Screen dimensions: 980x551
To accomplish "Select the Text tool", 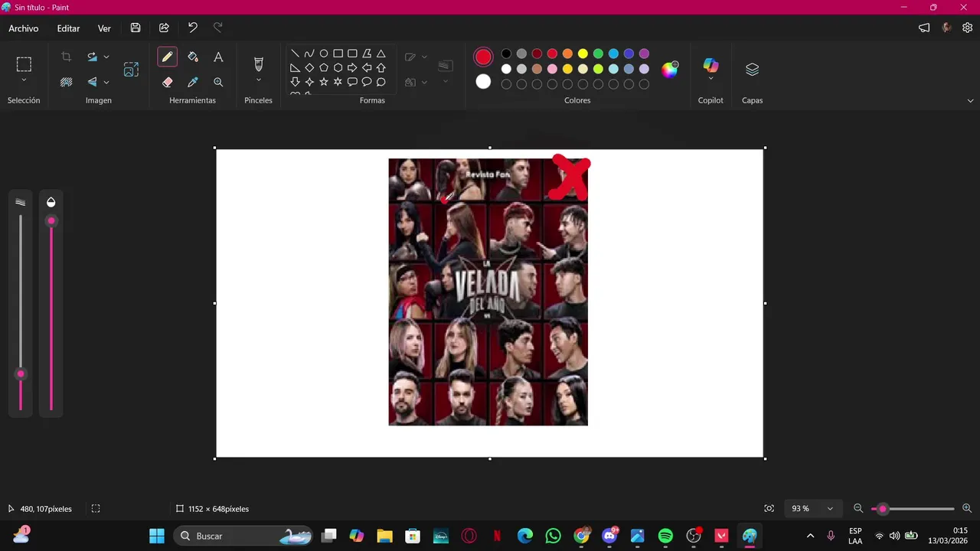I will 218,57.
